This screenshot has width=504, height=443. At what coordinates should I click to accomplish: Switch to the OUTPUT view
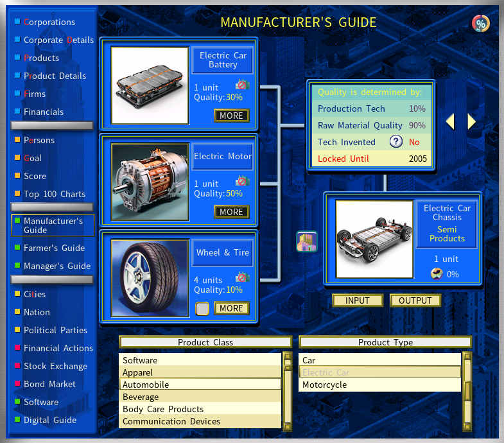[415, 300]
